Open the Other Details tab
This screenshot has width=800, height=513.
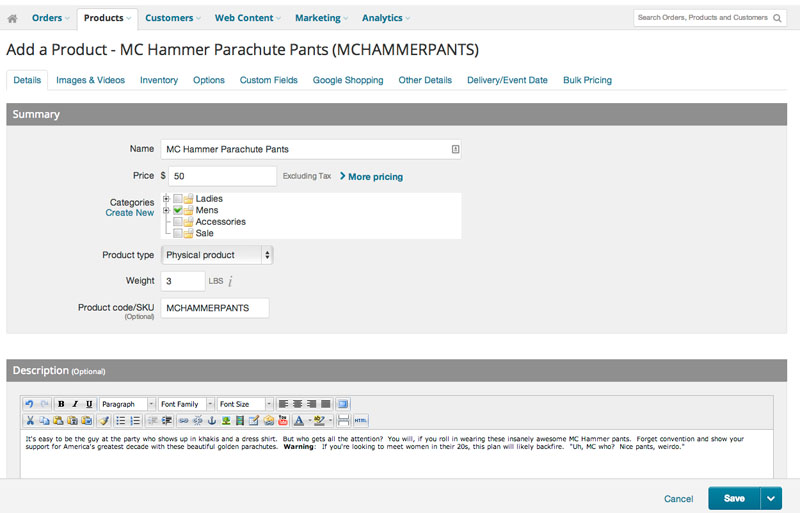[x=425, y=80]
